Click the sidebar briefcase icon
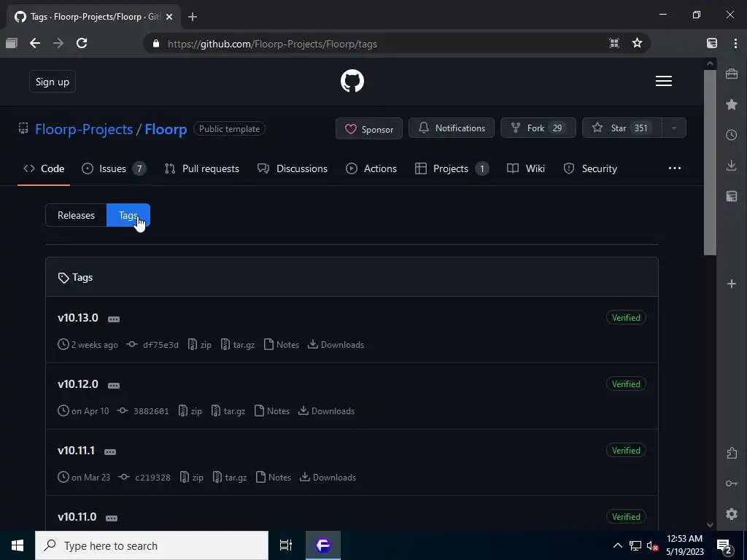The height and width of the screenshot is (560, 747). pos(732,74)
